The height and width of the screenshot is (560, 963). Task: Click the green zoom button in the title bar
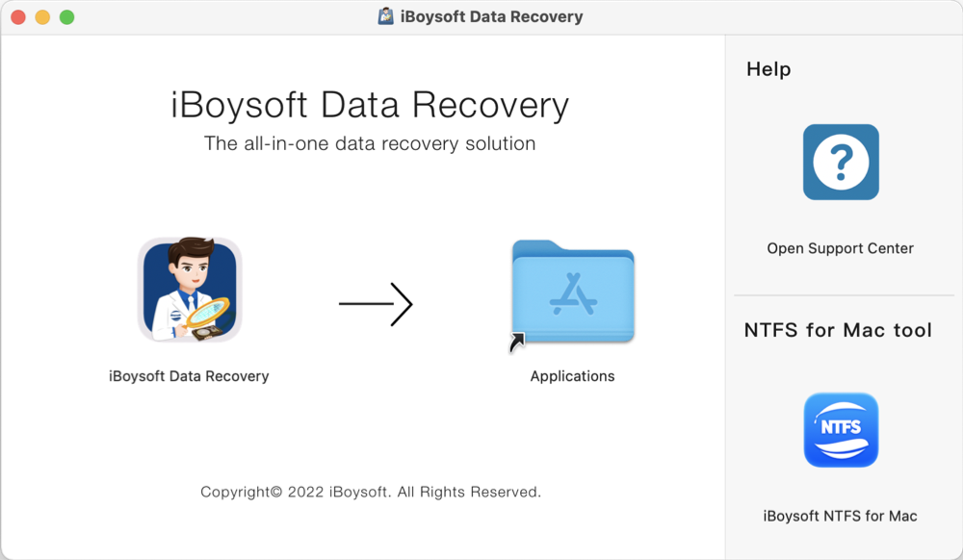65,16
